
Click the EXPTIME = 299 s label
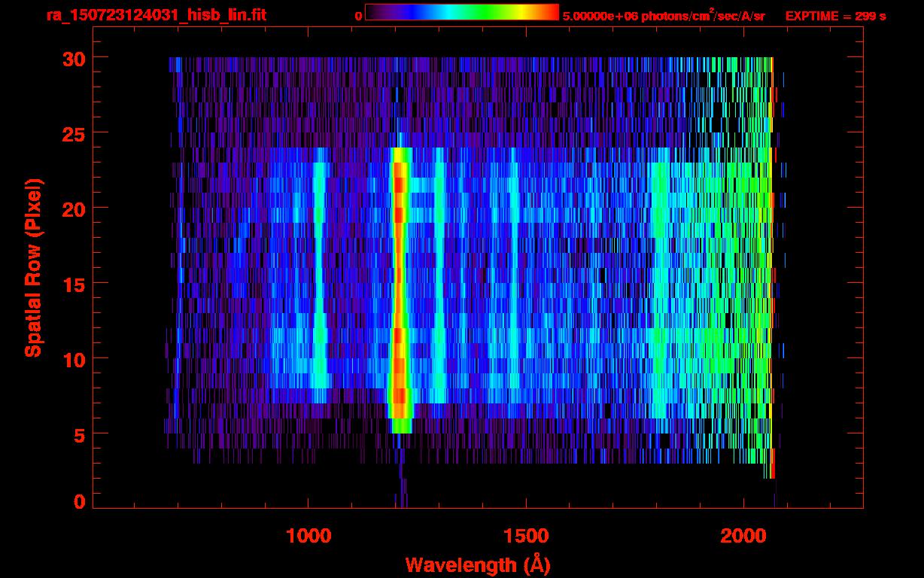[835, 16]
